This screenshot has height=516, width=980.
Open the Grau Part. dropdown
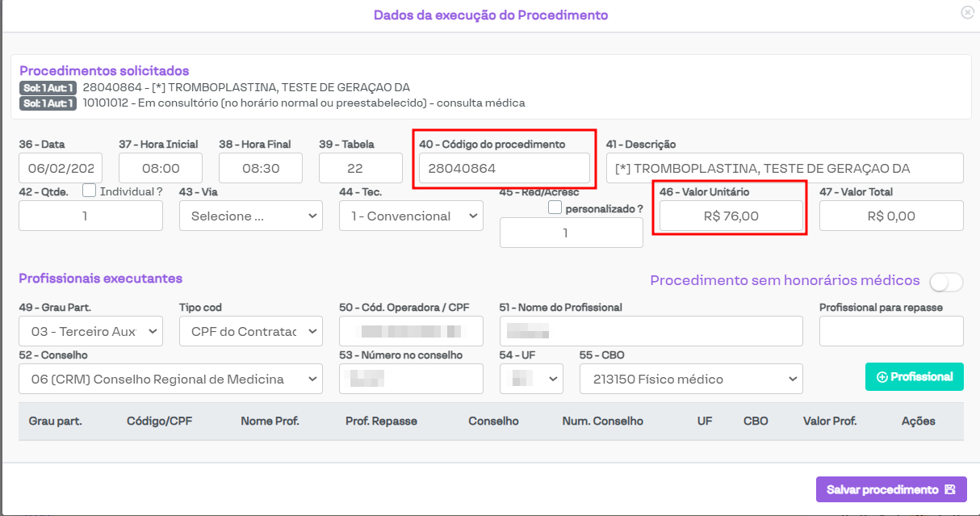90,331
